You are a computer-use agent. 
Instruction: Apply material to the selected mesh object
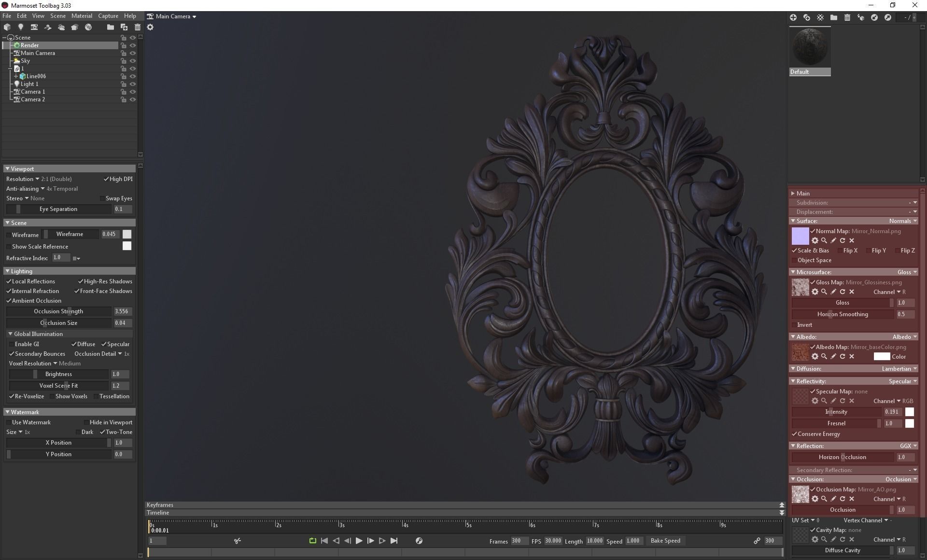click(x=861, y=17)
